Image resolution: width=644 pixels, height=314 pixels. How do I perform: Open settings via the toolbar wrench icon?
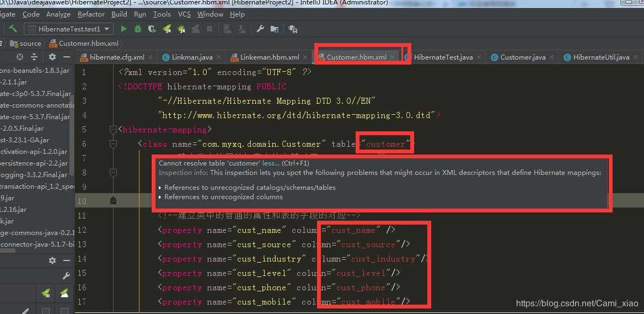[260, 29]
